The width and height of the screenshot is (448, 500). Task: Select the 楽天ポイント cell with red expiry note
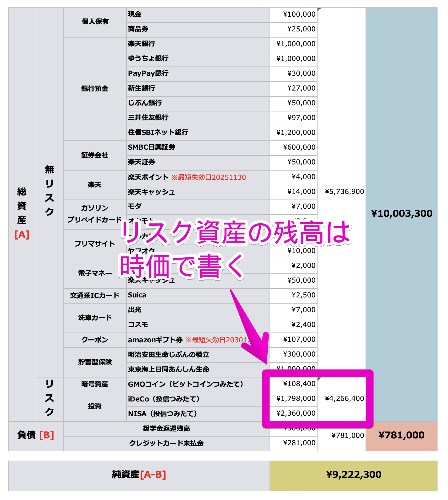tap(198, 178)
